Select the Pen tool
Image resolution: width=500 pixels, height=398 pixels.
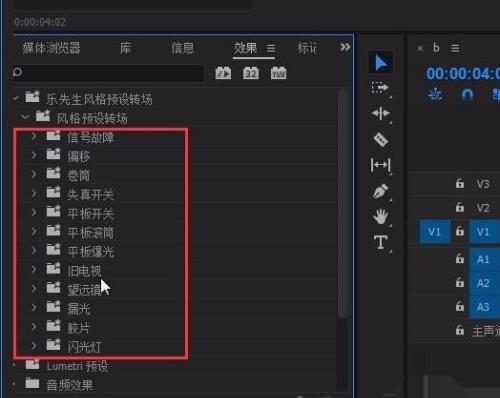point(380,191)
